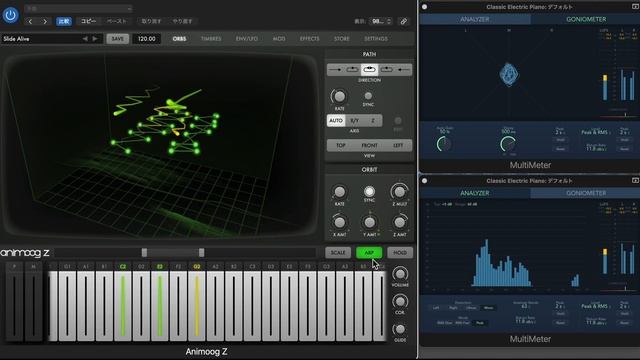The width and height of the screenshot is (640, 360).
Task: Go to next setting with right chevron
Action: (x=45, y=21)
